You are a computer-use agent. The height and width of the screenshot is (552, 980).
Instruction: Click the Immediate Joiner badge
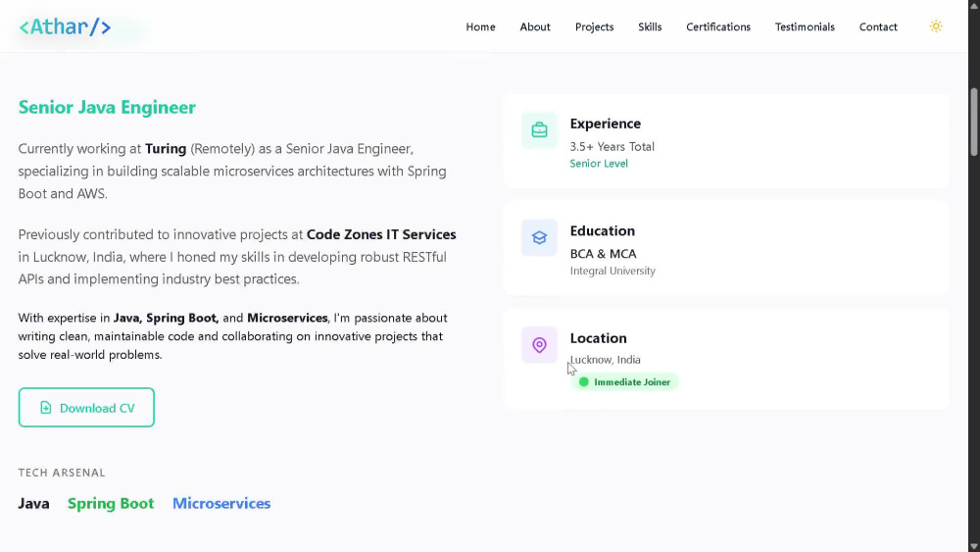(x=624, y=382)
